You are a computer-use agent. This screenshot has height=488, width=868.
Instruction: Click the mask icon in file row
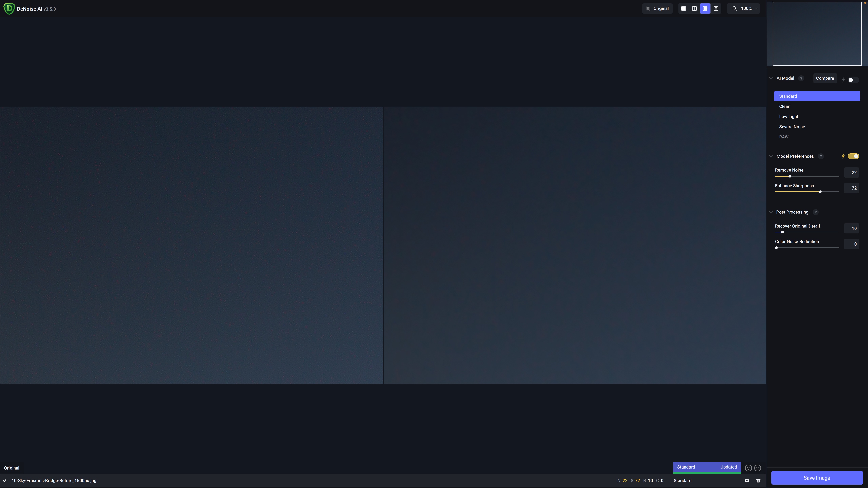pyautogui.click(x=747, y=481)
